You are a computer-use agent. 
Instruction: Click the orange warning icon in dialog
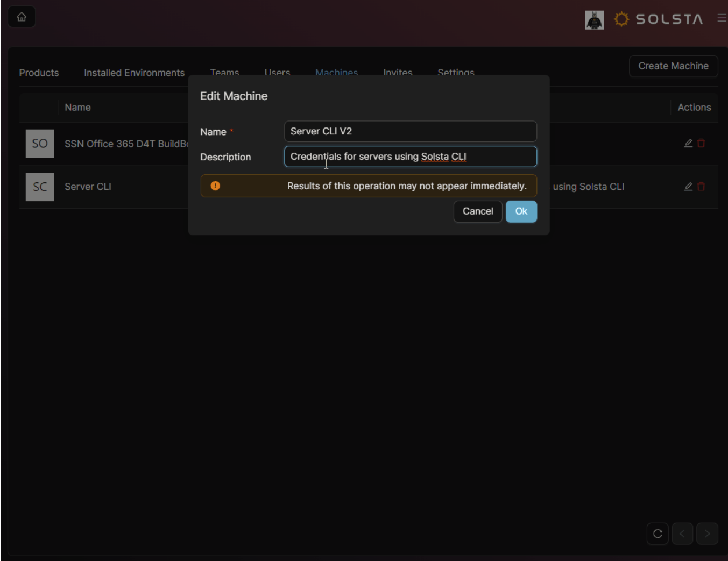pos(215,186)
